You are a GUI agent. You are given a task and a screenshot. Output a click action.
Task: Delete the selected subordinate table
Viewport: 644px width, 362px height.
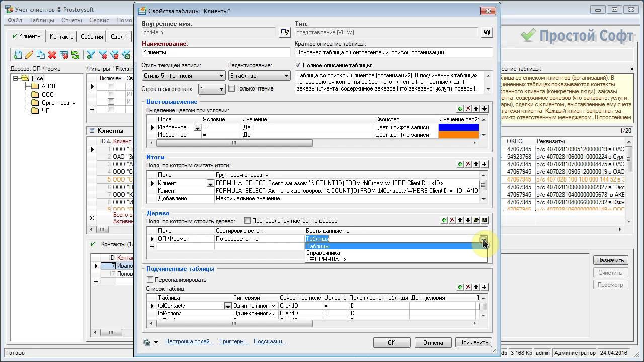468,287
